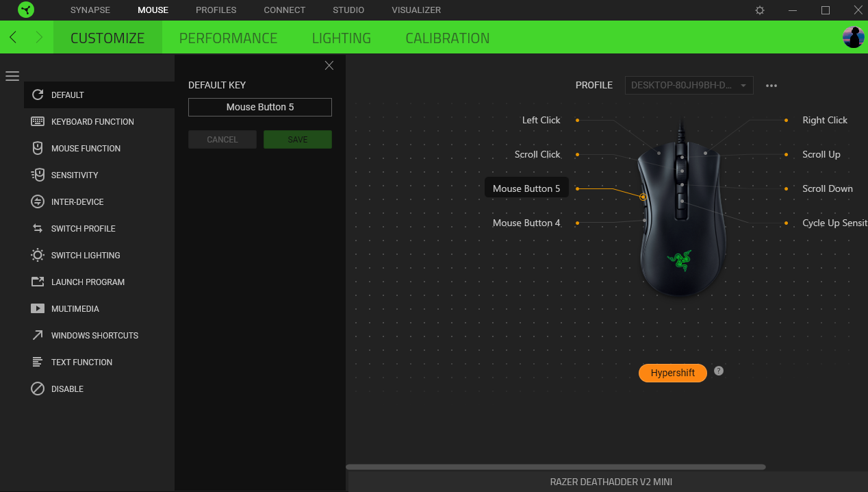Open the PROFILES tab
The width and height of the screenshot is (868, 492).
(x=216, y=10)
